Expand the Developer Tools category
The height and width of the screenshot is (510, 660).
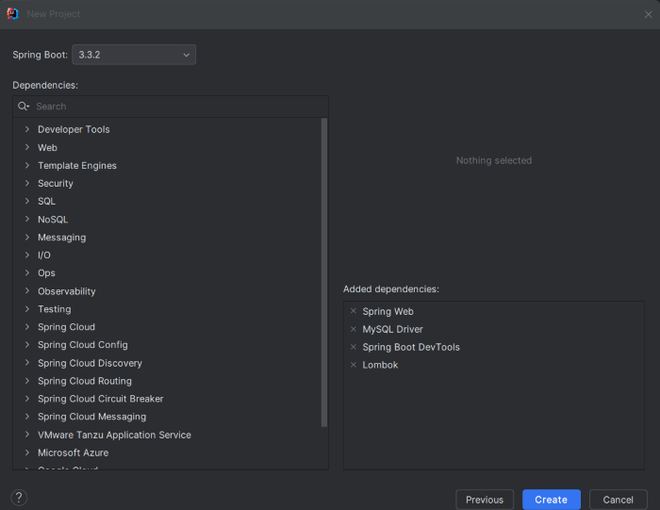pos(27,129)
